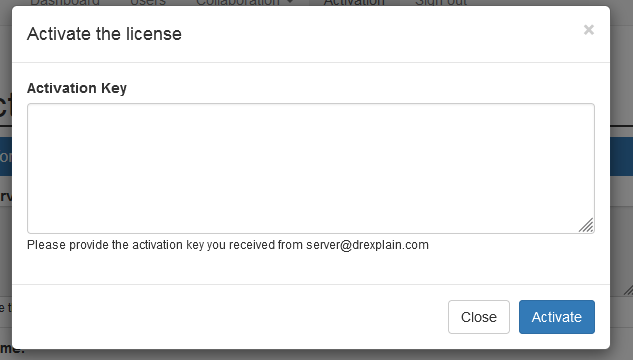The width and height of the screenshot is (633, 360).
Task: Open Dashboard in the dimmed navigation bar
Action: [65, 3]
